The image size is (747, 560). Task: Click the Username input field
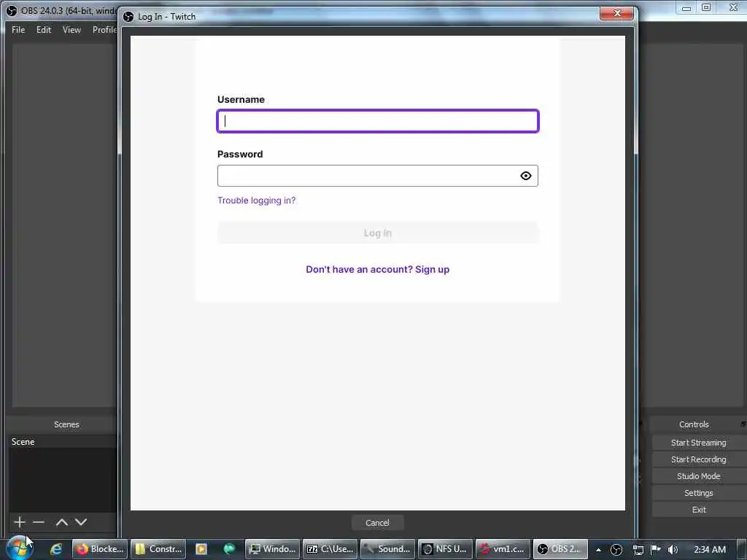point(378,121)
